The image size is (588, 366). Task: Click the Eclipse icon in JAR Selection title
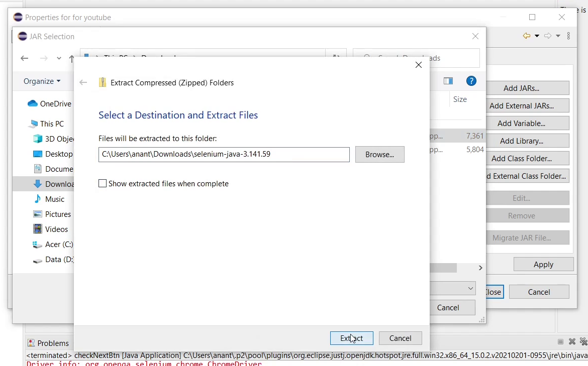click(23, 36)
